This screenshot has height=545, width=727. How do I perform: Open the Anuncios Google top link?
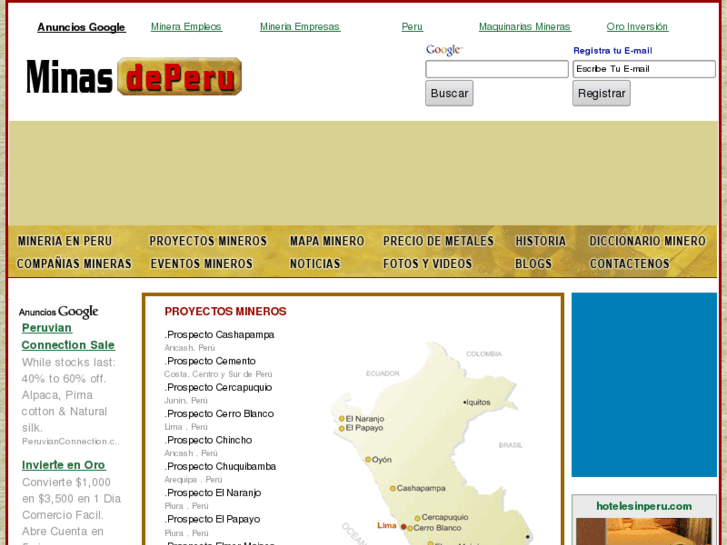(x=81, y=27)
